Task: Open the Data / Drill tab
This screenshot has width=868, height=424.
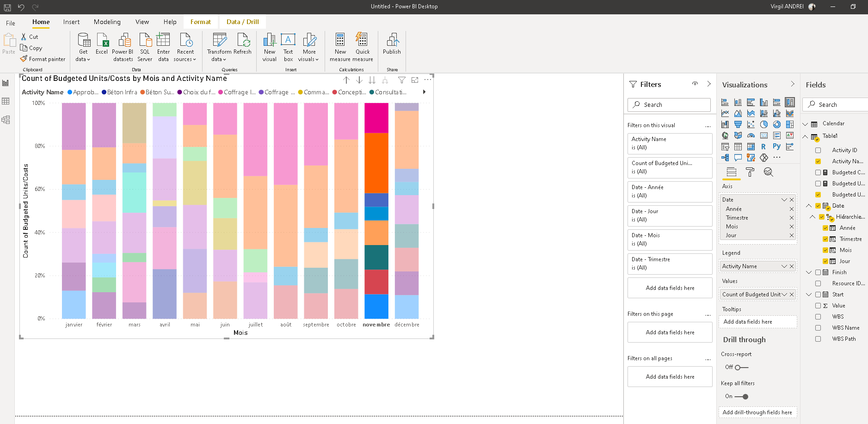Action: 242,21
